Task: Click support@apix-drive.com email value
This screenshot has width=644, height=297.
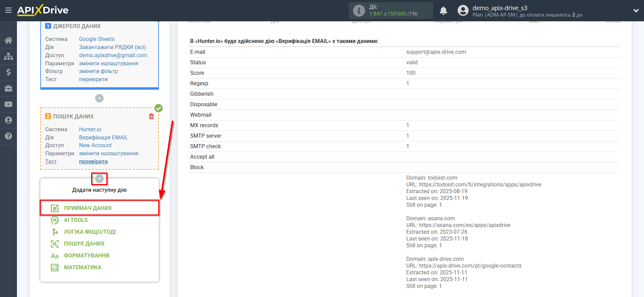Action: tap(436, 52)
